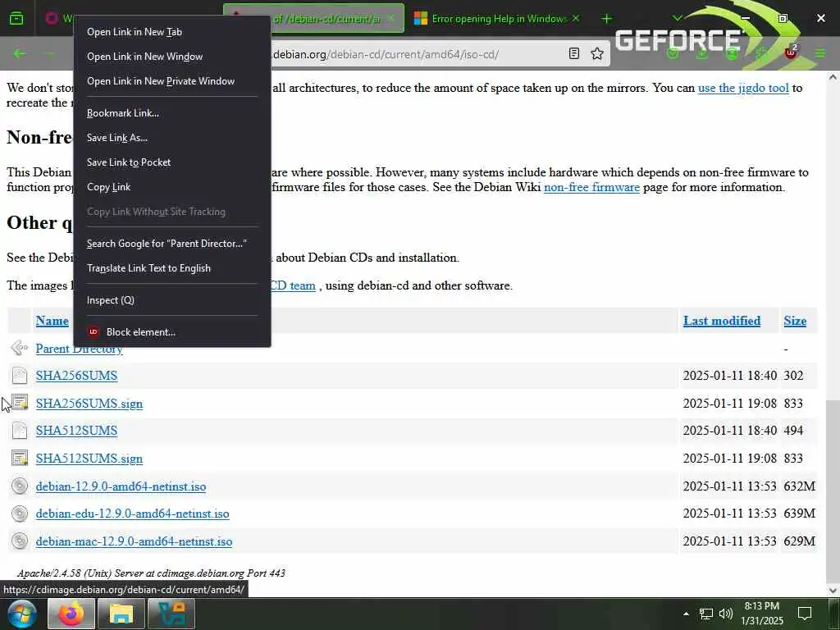
Task: Switch to the debian-cd current tab
Action: [326, 19]
